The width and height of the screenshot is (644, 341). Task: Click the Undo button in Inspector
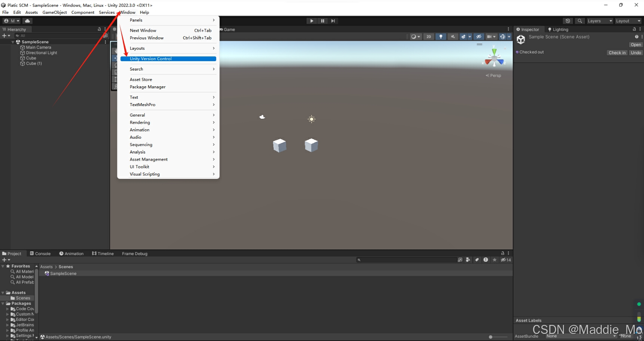[636, 53]
